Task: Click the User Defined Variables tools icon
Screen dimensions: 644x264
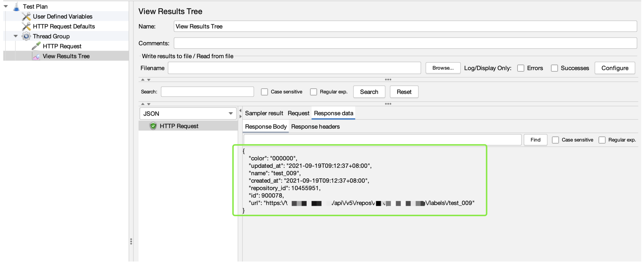Action: pos(26,17)
